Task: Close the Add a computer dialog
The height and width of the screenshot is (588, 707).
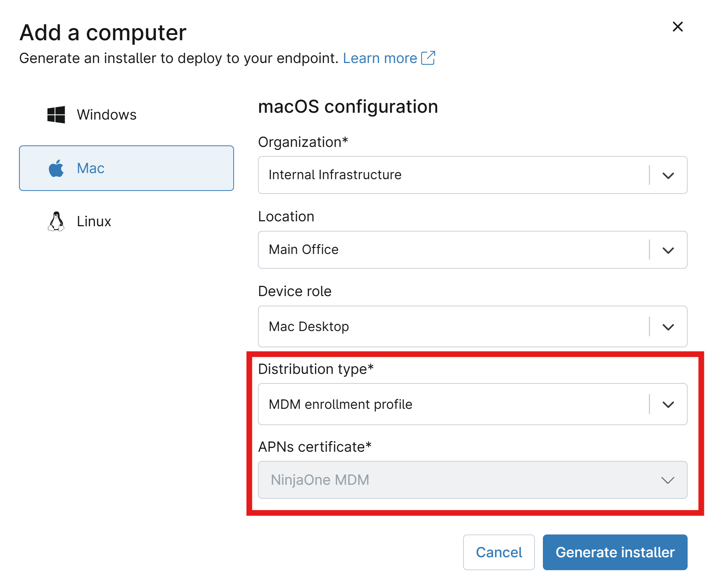Action: pos(678,27)
